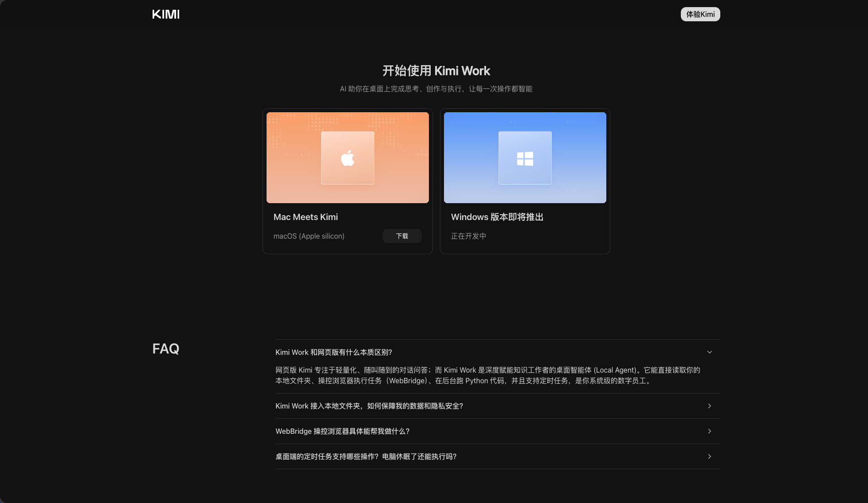Image resolution: width=868 pixels, height=503 pixels.
Task: Click the Apple logo tile on Mac card
Action: (348, 158)
